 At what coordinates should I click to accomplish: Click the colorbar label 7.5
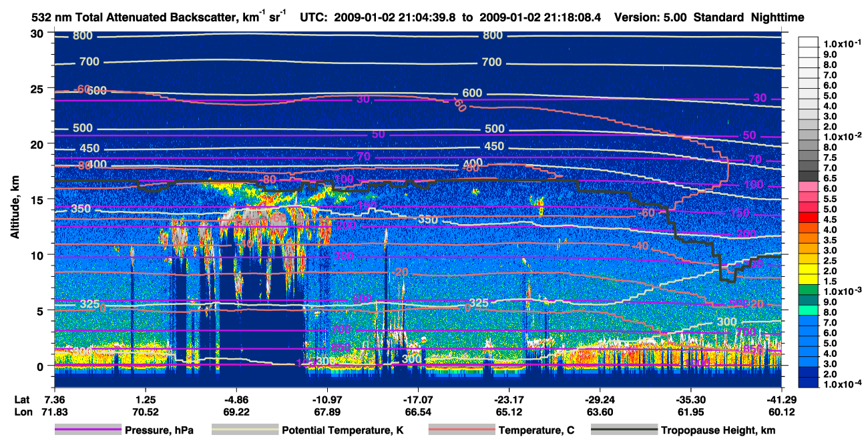pyautogui.click(x=829, y=157)
